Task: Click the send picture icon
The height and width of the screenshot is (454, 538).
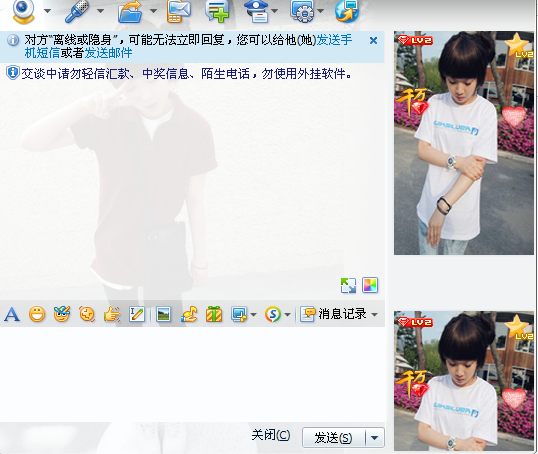Action: pos(164,314)
